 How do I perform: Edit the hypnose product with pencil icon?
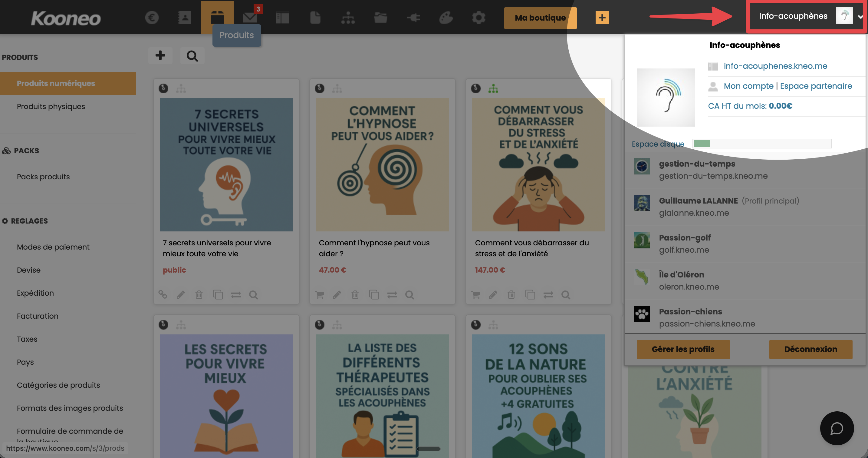(337, 295)
